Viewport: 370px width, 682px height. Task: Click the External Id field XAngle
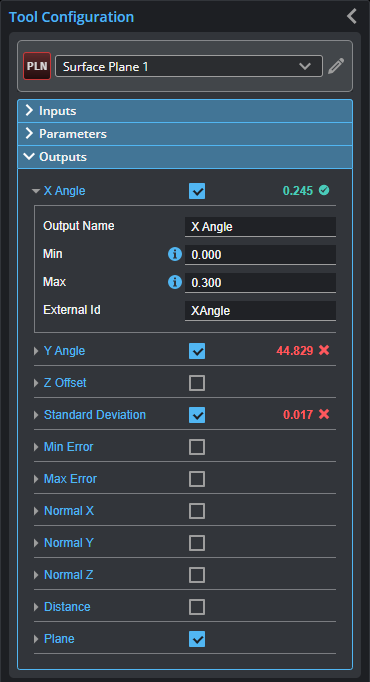(x=260, y=311)
